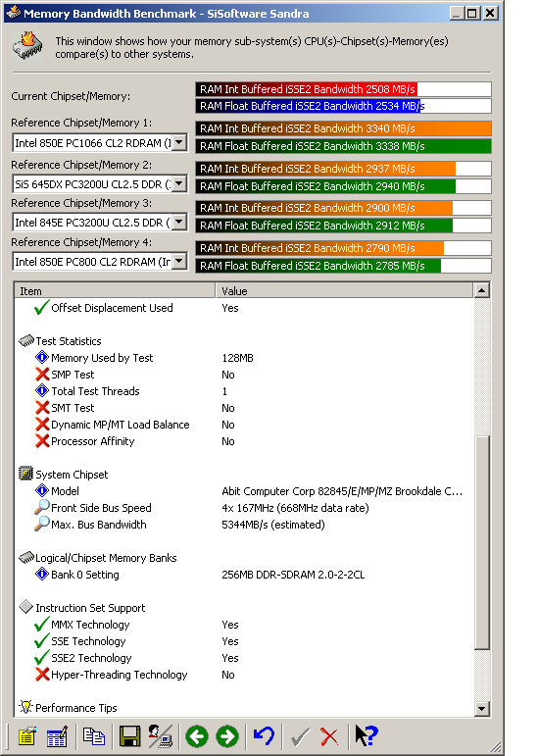Screen dimensions: 538x756
Task: Select the SSE Technology row
Action: [244, 641]
